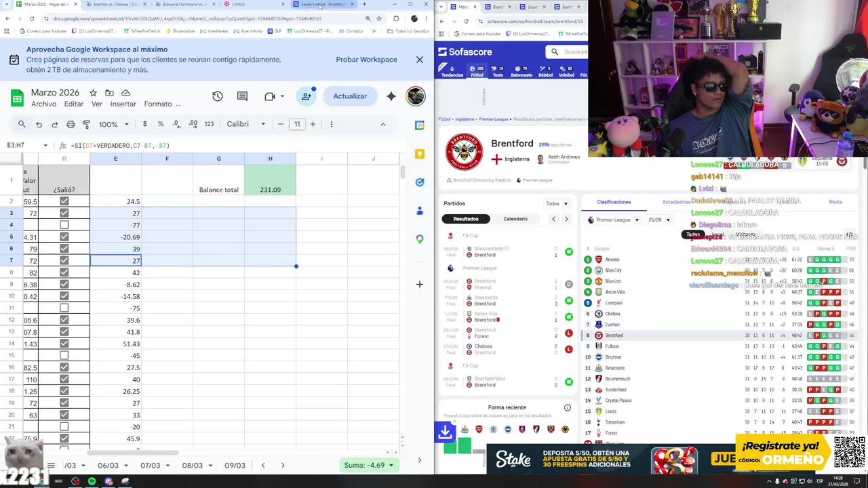Open the all sheets hamburger list

click(x=51, y=466)
